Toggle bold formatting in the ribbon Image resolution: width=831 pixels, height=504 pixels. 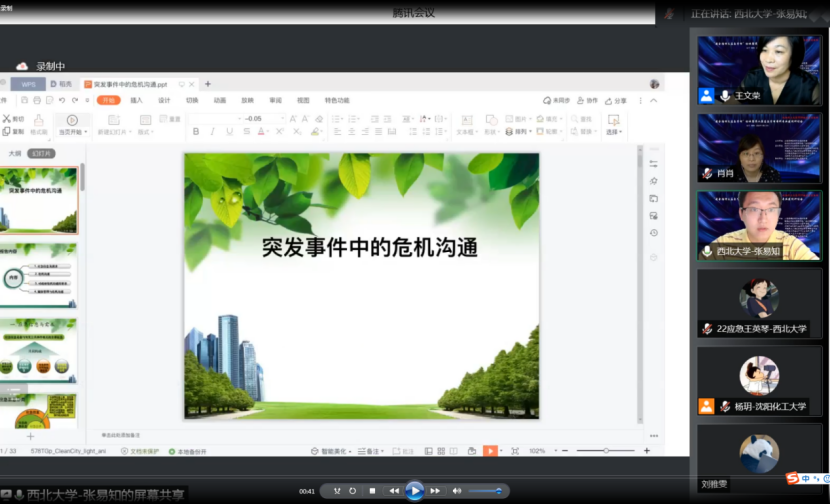(x=196, y=131)
